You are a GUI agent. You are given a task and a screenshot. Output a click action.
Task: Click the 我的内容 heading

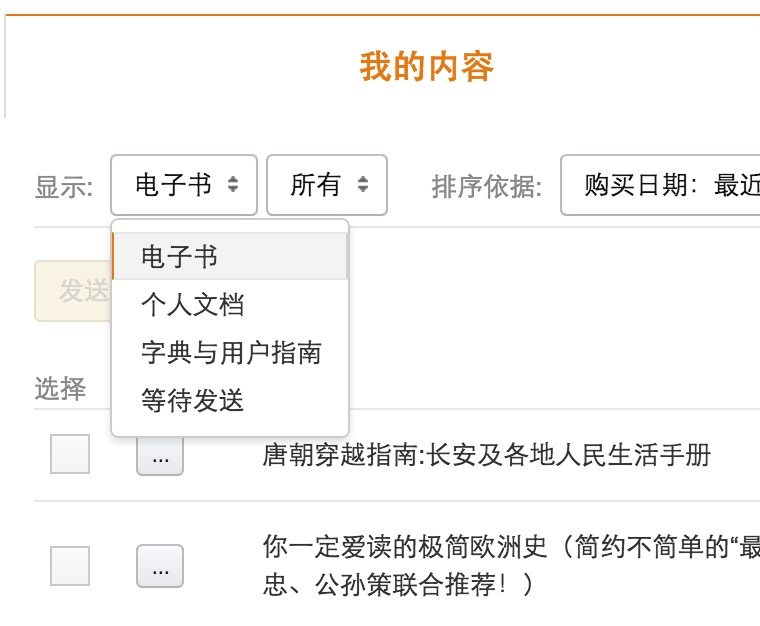(x=427, y=67)
